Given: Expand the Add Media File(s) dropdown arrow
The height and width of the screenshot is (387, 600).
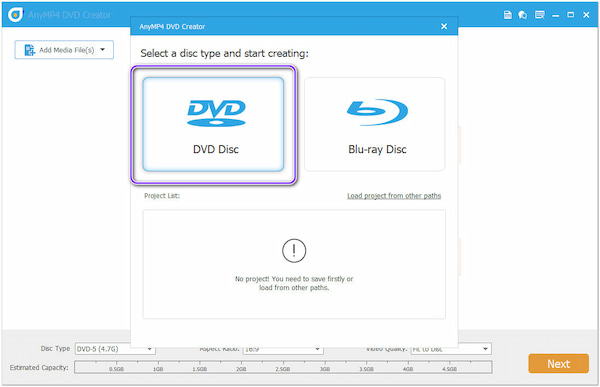Looking at the screenshot, I should coord(103,50).
